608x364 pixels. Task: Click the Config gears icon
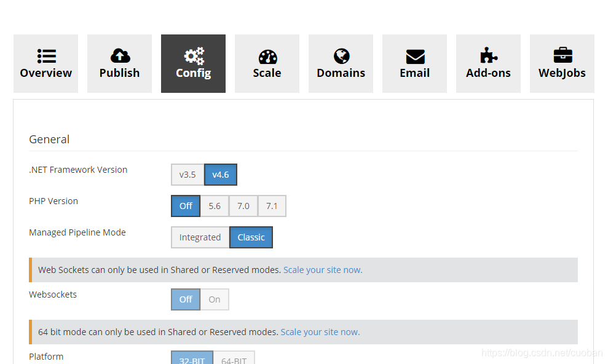[x=194, y=56]
